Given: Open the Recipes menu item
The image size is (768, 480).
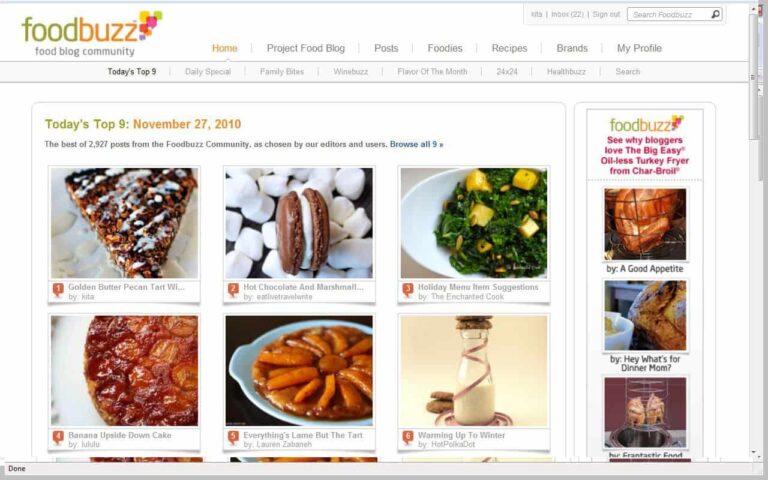Looking at the screenshot, I should (x=509, y=48).
